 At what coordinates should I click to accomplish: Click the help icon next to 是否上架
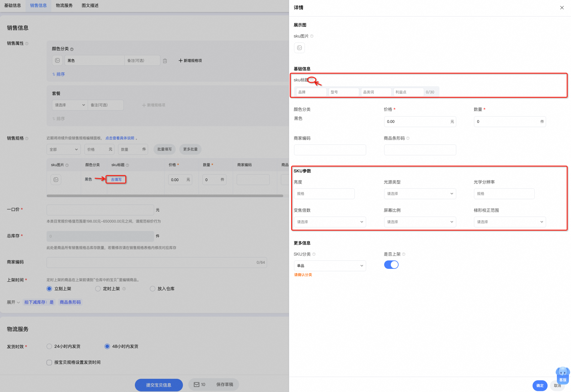404,254
